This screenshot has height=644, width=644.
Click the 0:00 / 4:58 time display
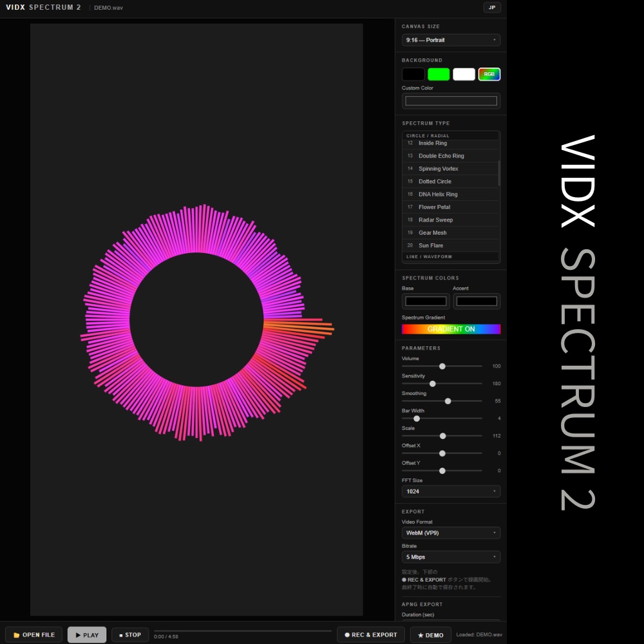pyautogui.click(x=166, y=637)
